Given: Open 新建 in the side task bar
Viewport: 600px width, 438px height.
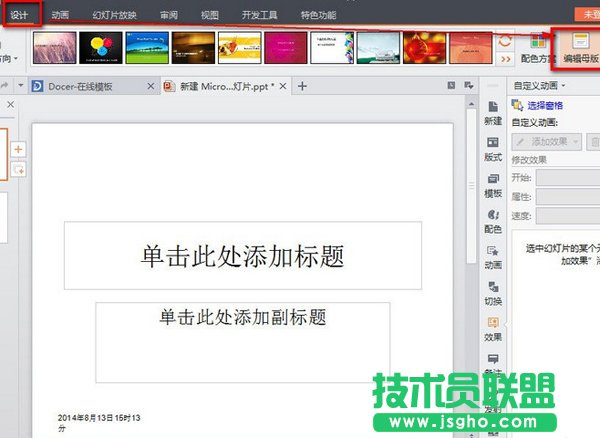Looking at the screenshot, I should 493,113.
